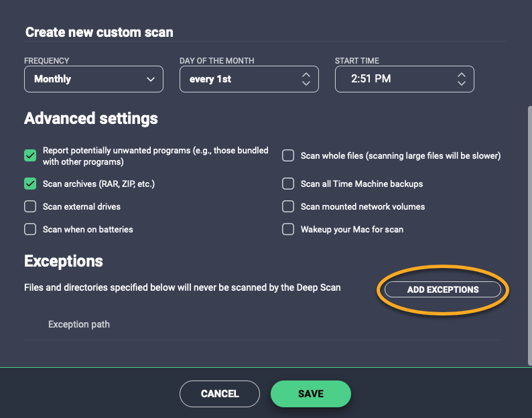532x418 pixels.
Task: Enable Scan when on batteries
Action: click(30, 229)
